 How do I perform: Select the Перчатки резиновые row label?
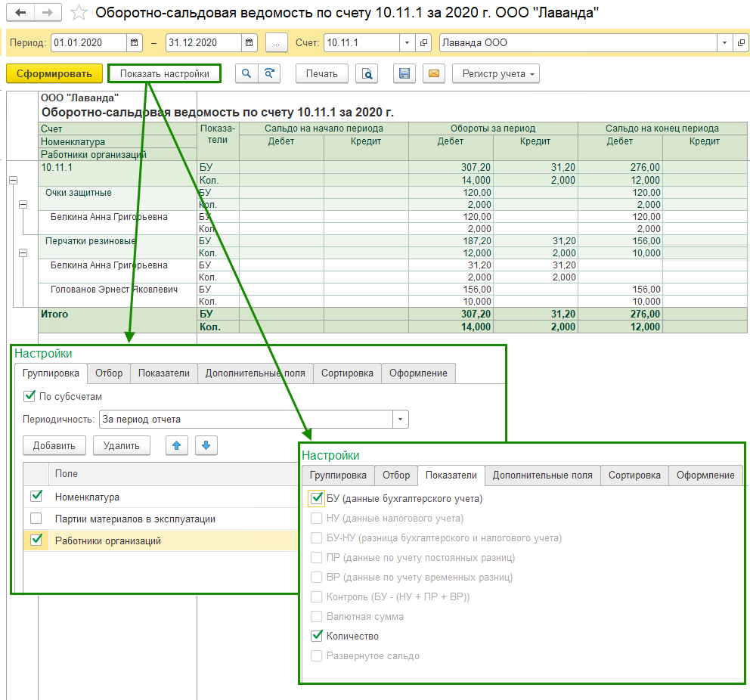(x=91, y=241)
